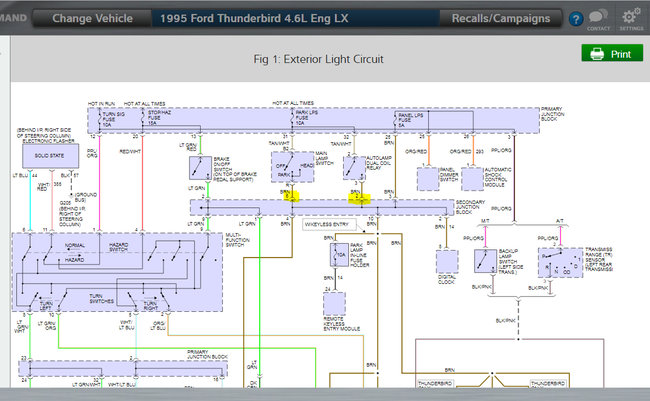Click the PARK LPS FUSE 10A label
This screenshot has height=401, width=650.
pyautogui.click(x=306, y=118)
